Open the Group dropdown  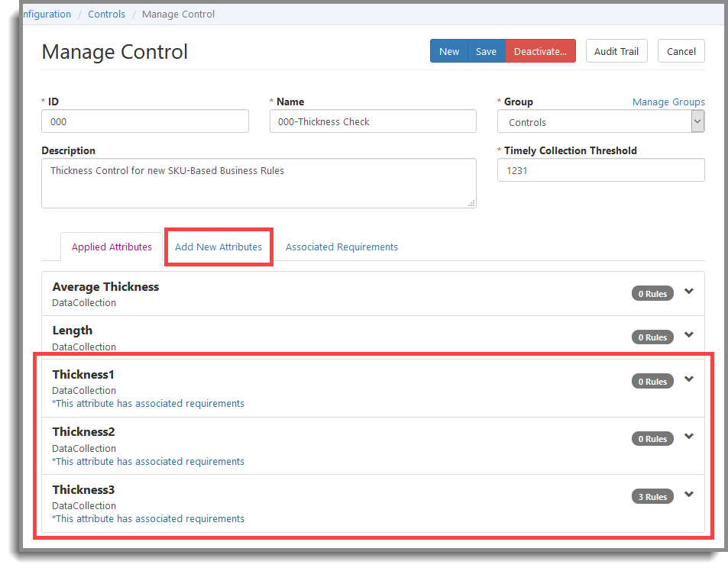tap(600, 121)
